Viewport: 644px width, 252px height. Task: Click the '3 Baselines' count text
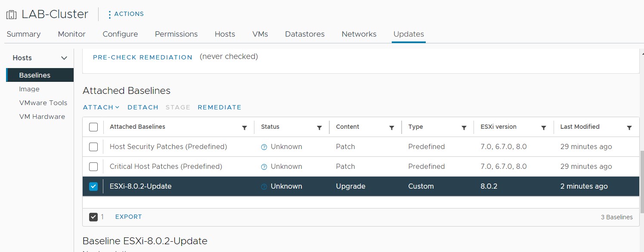click(x=617, y=217)
